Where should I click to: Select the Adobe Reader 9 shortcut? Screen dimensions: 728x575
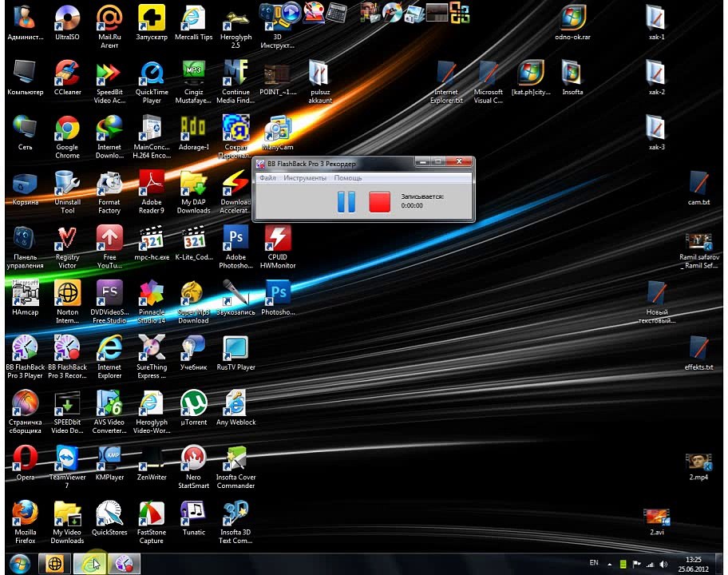152,192
